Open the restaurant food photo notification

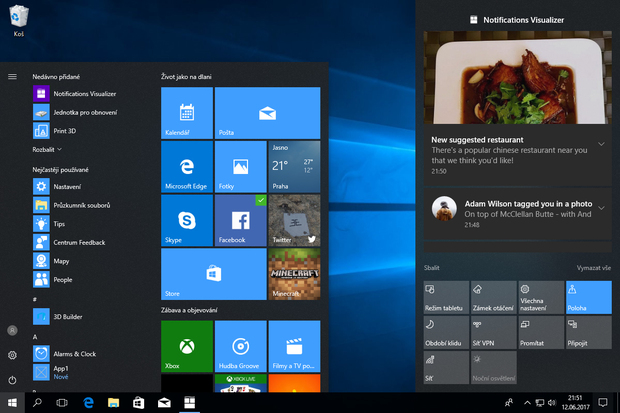pos(518,78)
